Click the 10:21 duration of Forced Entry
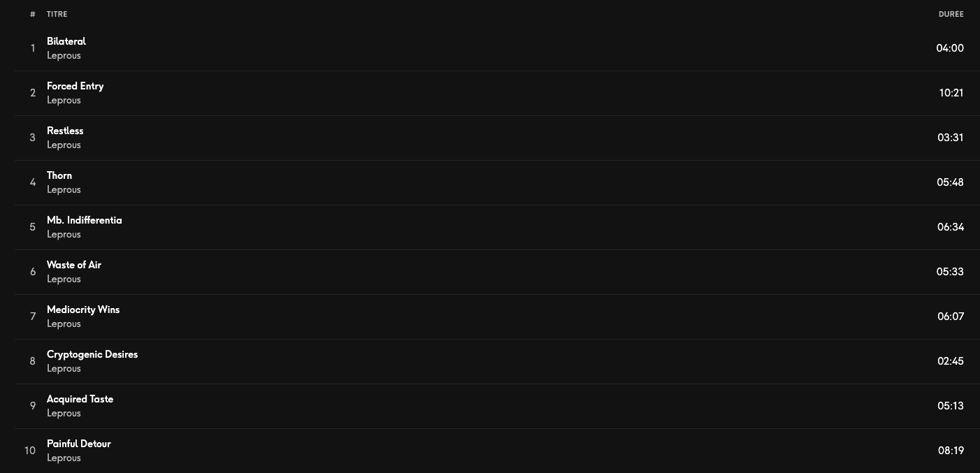 point(951,93)
